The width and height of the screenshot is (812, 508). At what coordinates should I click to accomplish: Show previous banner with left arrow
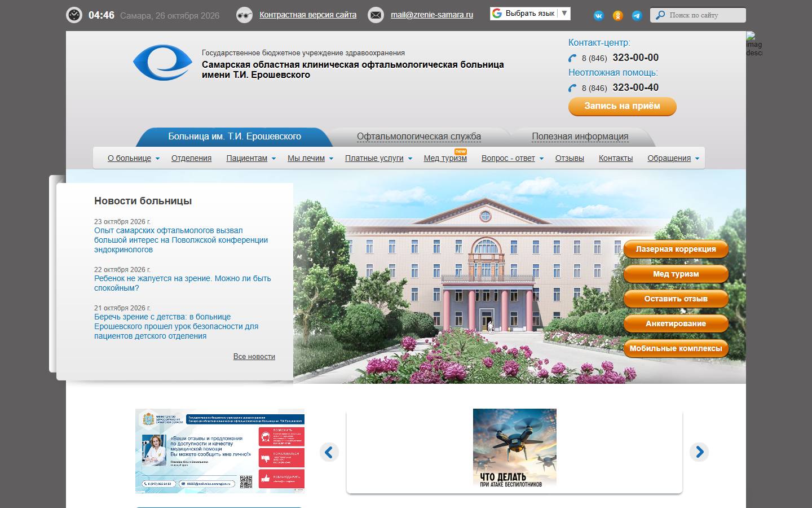click(x=329, y=452)
